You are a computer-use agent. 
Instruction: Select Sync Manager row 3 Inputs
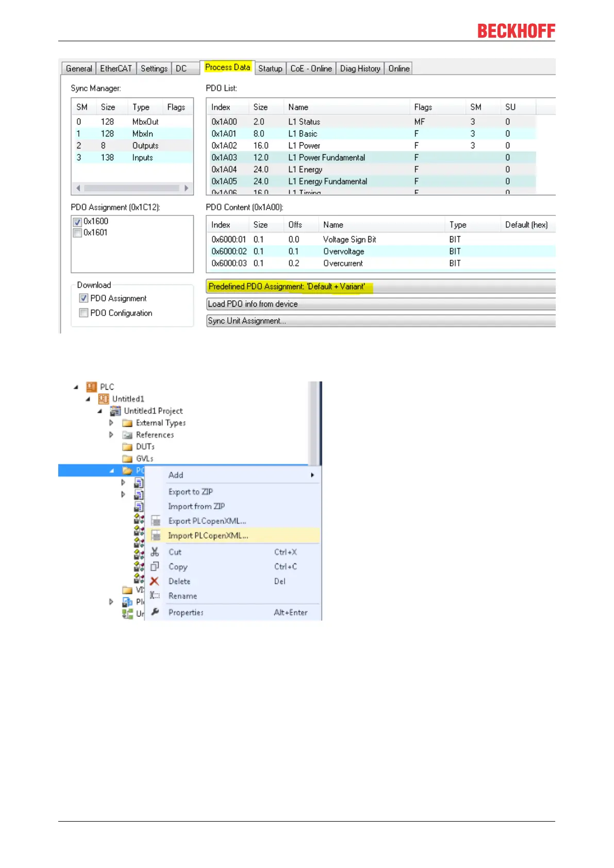(x=132, y=158)
